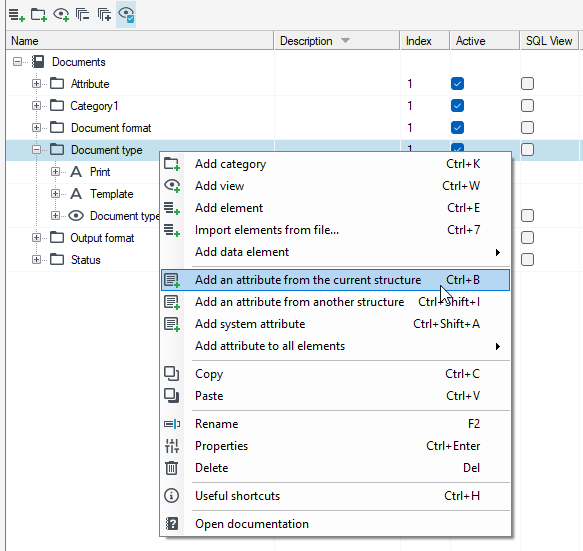The height and width of the screenshot is (551, 583).
Task: Enable SQL View for Output format row
Action: 527,238
